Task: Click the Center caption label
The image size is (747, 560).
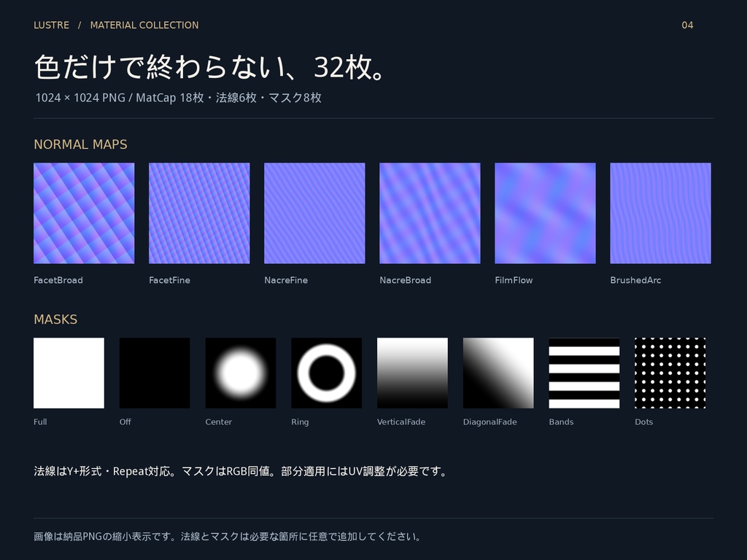Action: pos(219,422)
